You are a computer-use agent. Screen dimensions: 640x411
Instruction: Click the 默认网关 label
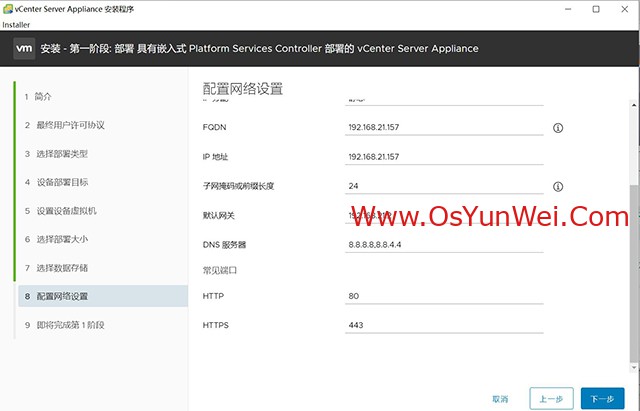pos(218,215)
